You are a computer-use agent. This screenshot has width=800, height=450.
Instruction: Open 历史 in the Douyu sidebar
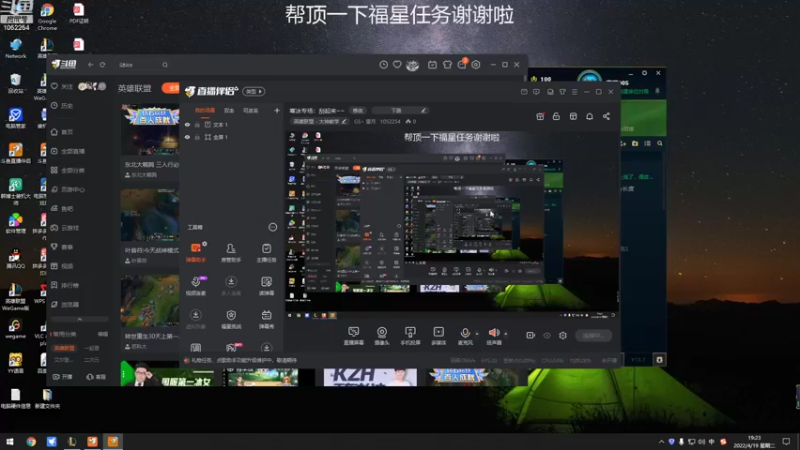click(x=62, y=106)
